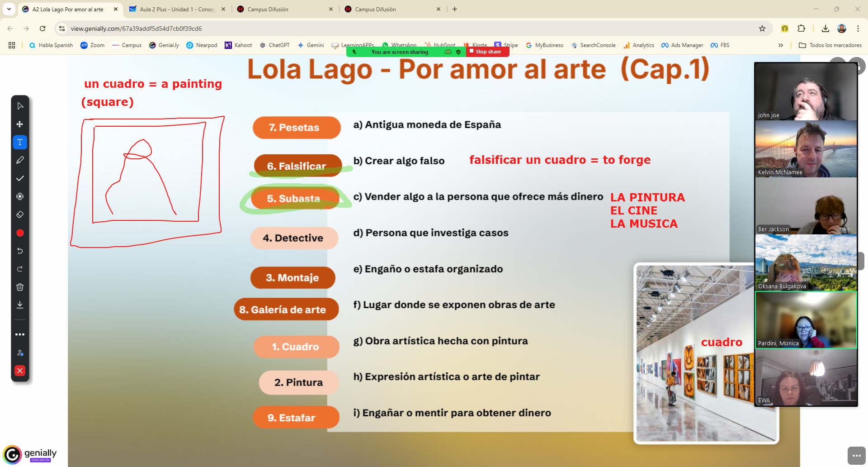Go back with the browser back arrow
Screen dimensions: 868x467
(x=10, y=29)
